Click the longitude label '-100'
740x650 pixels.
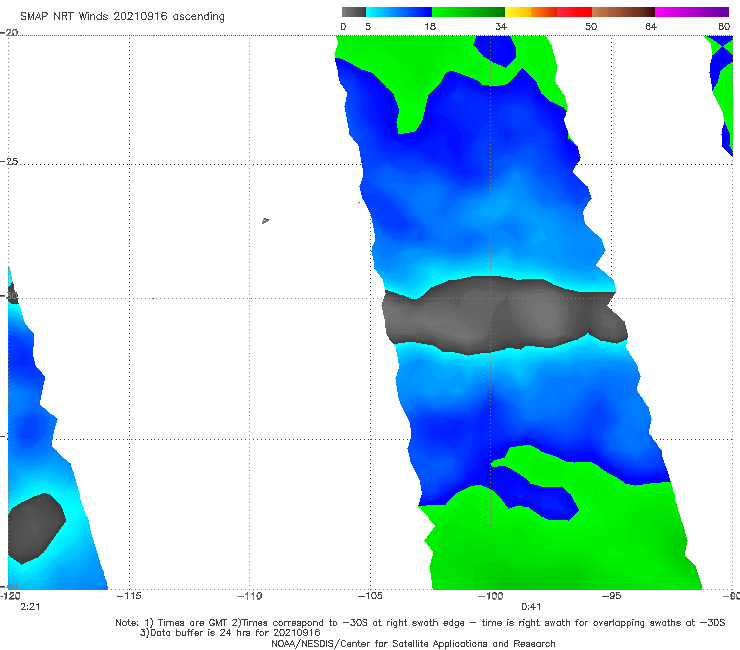pyautogui.click(x=490, y=596)
